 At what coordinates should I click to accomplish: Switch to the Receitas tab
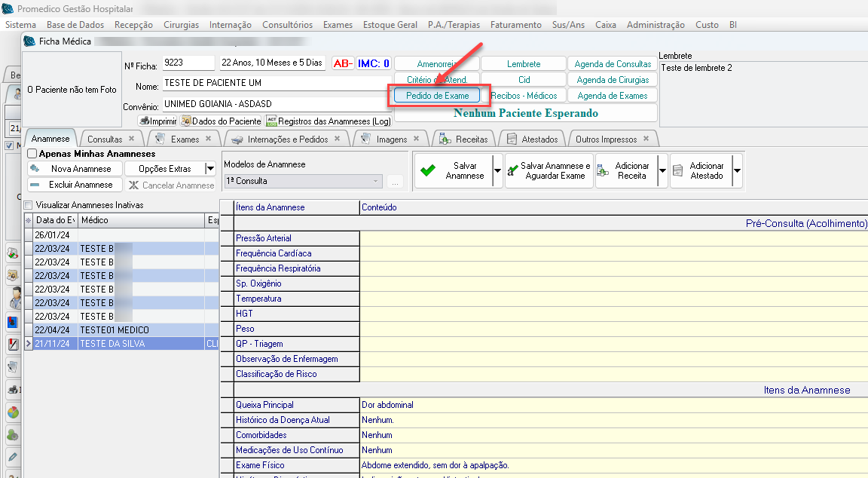pos(471,139)
